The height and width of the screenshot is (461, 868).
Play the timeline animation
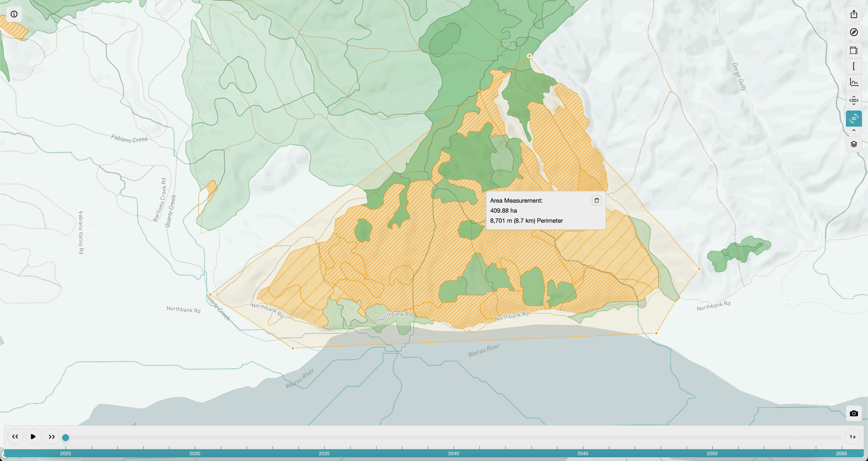(33, 437)
